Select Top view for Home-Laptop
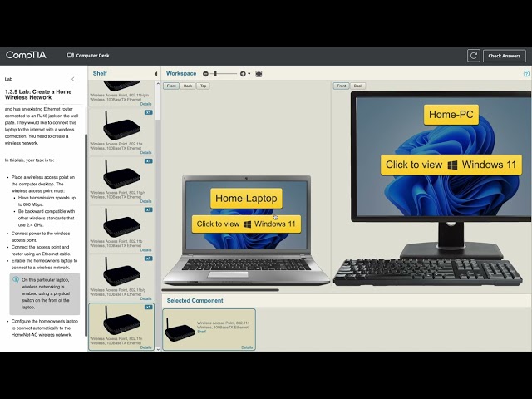The height and width of the screenshot is (399, 532). [x=203, y=86]
